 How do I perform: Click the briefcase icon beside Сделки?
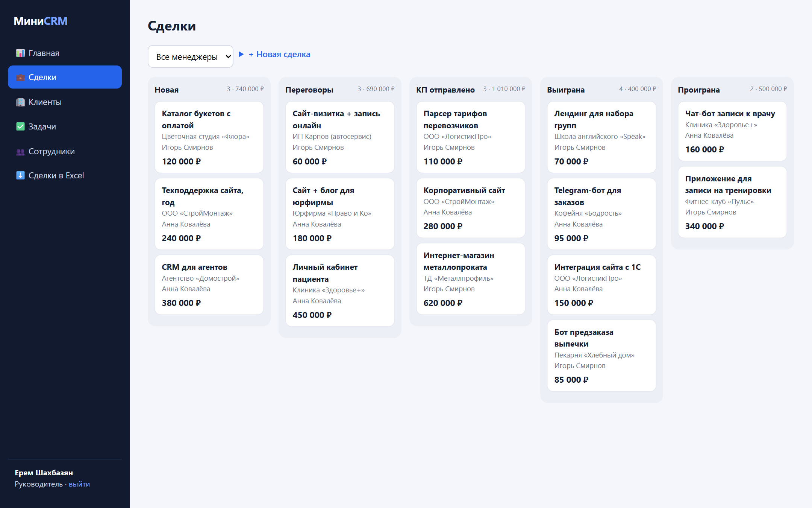(x=20, y=78)
